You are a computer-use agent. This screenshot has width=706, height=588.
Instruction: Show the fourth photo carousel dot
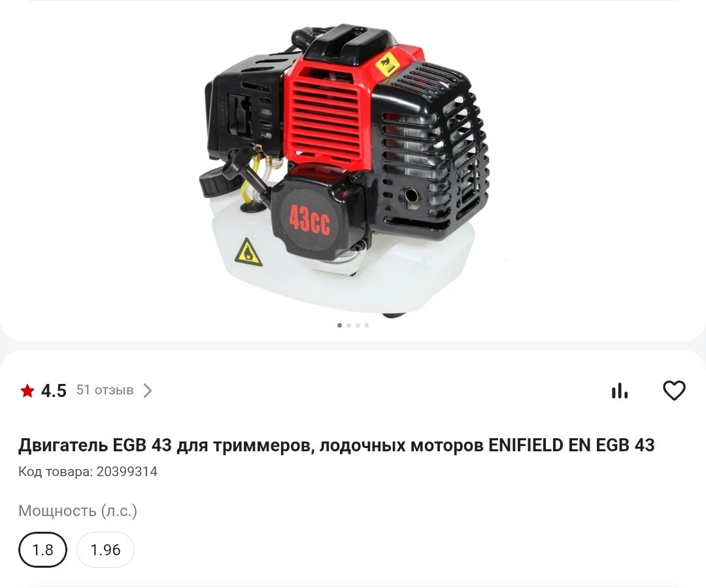(x=367, y=325)
